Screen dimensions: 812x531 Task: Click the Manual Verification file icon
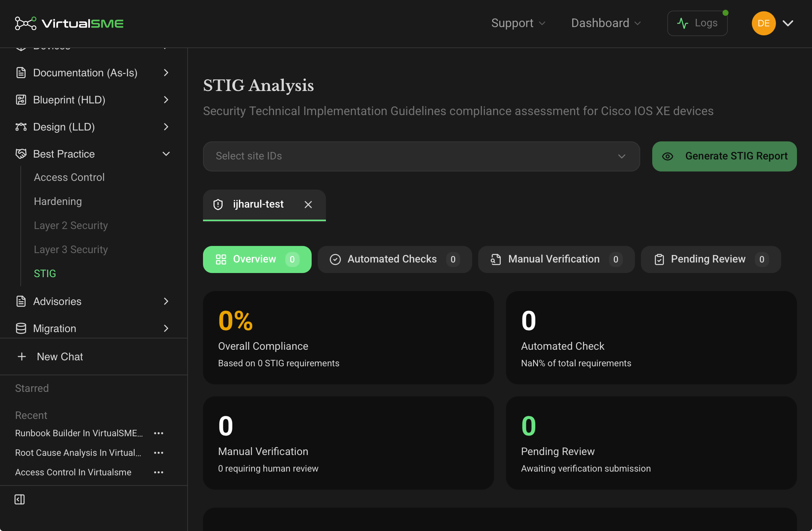pos(496,259)
